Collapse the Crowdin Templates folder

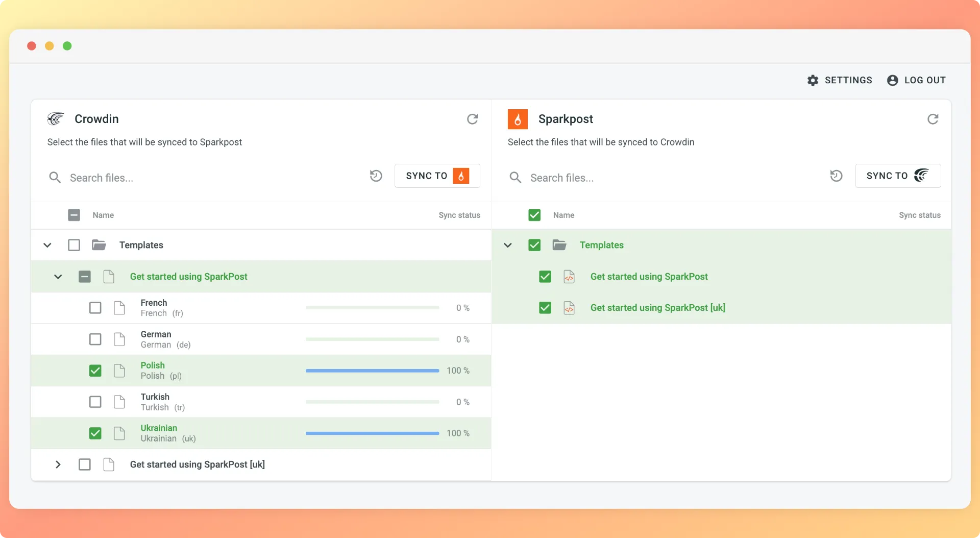click(47, 245)
